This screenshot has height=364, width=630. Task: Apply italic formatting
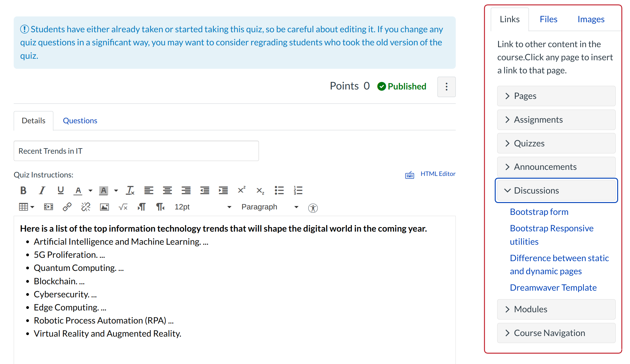pos(42,191)
